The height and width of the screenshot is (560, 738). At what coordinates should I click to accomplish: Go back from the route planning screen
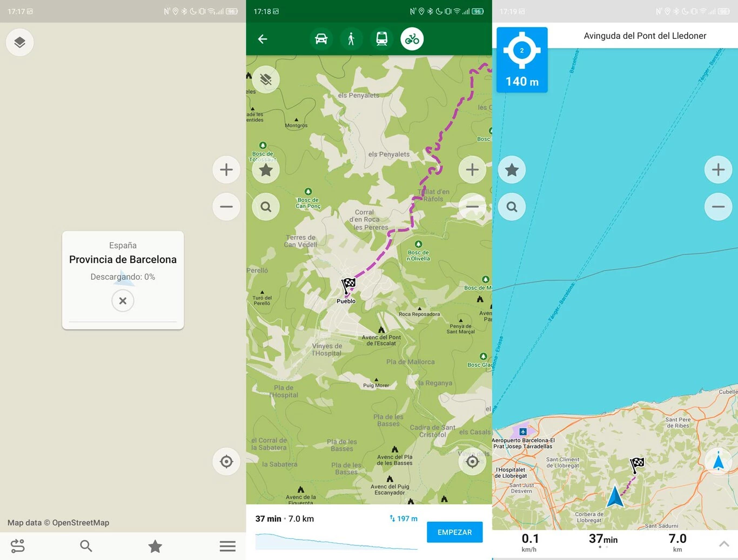(263, 39)
